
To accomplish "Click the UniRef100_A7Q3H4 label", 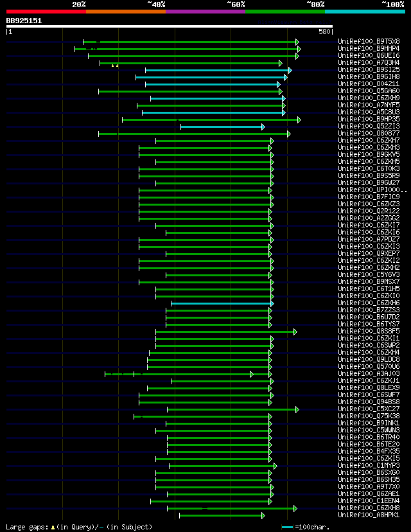I will click(369, 62).
